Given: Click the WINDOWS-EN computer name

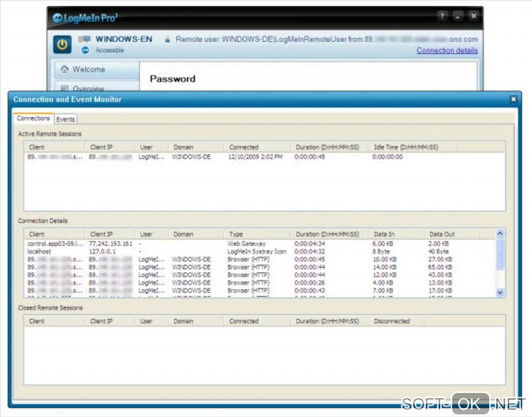Looking at the screenshot, I should (x=124, y=39).
